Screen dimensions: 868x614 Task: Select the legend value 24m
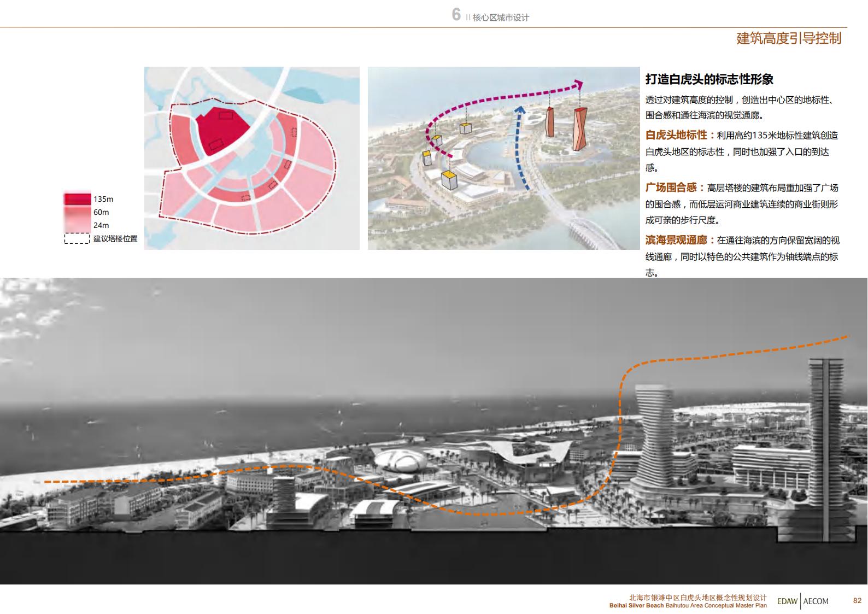click(101, 225)
